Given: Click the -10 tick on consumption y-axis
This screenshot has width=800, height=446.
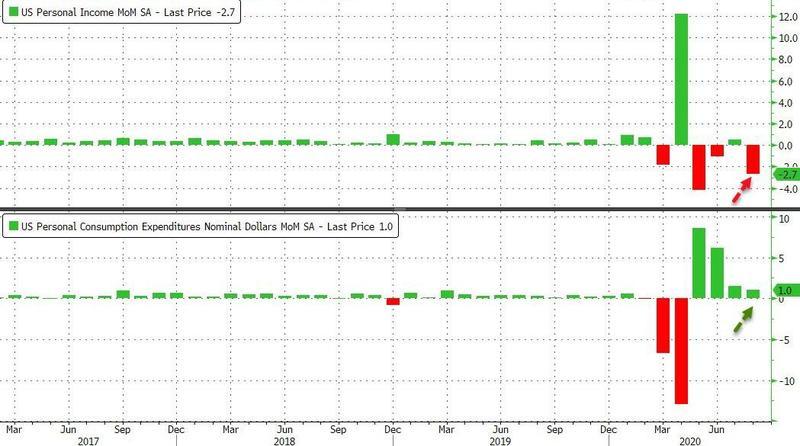Looking at the screenshot, I should (x=777, y=381).
